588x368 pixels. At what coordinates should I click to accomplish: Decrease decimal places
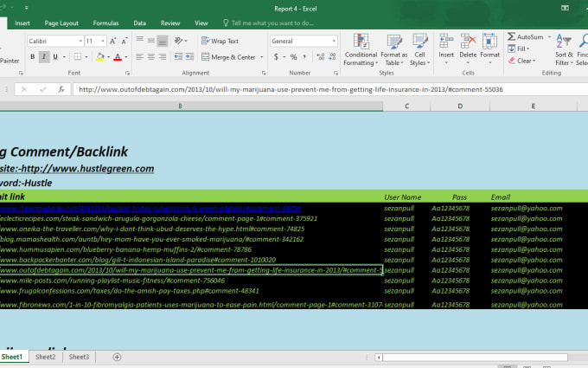point(332,56)
